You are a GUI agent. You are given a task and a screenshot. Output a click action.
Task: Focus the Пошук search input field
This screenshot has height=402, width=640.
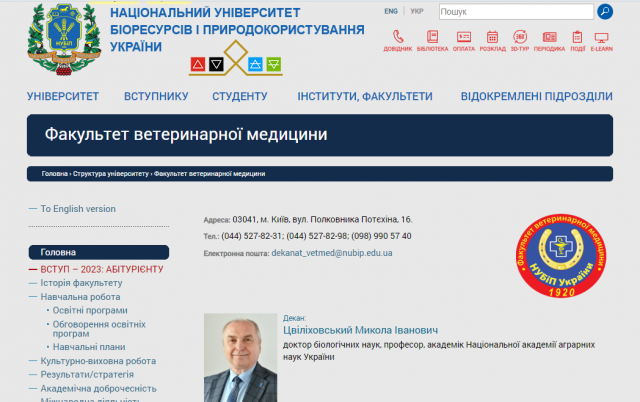(x=516, y=12)
